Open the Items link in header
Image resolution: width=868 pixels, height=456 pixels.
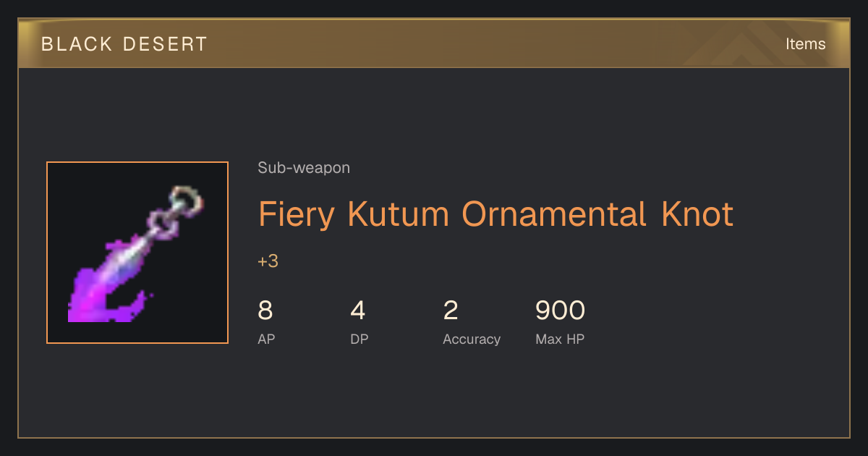coord(805,43)
